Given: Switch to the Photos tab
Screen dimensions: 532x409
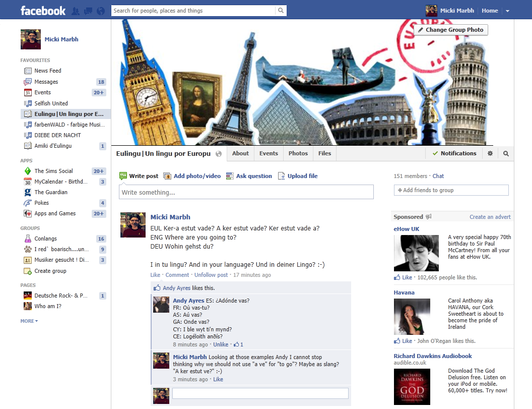Looking at the screenshot, I should [298, 153].
